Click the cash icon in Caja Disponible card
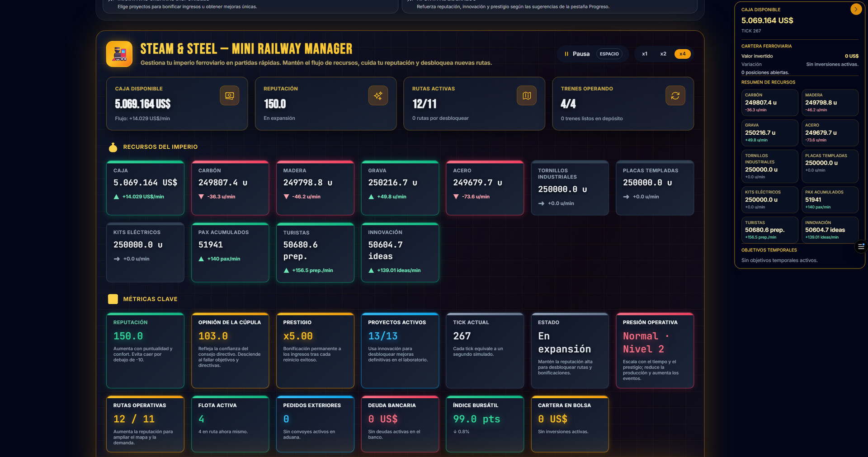868x457 pixels. coord(229,95)
